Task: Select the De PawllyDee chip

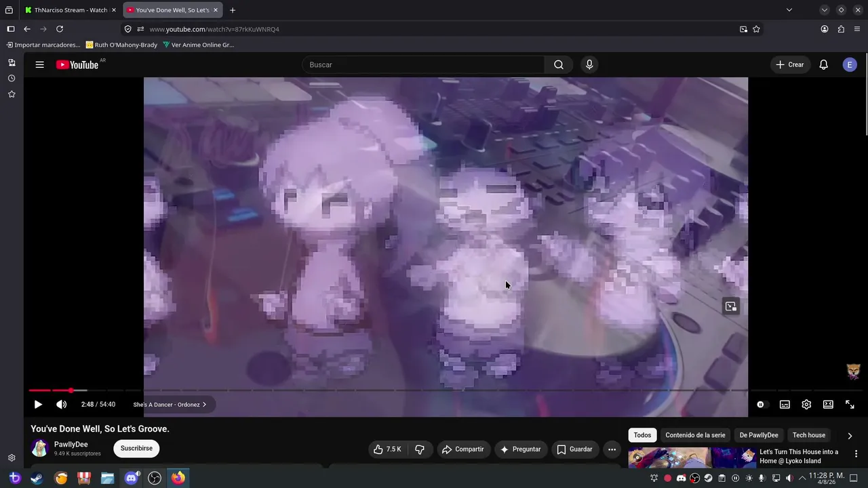Action: [x=759, y=435]
